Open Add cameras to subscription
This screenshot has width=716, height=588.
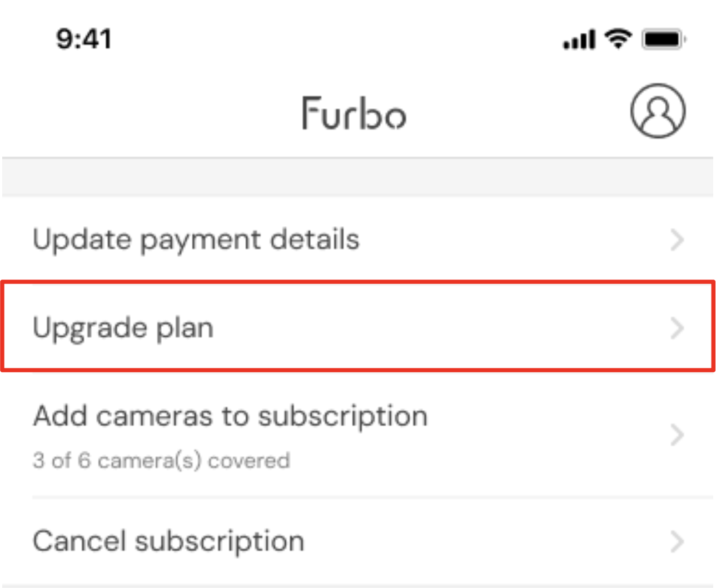tap(230, 416)
